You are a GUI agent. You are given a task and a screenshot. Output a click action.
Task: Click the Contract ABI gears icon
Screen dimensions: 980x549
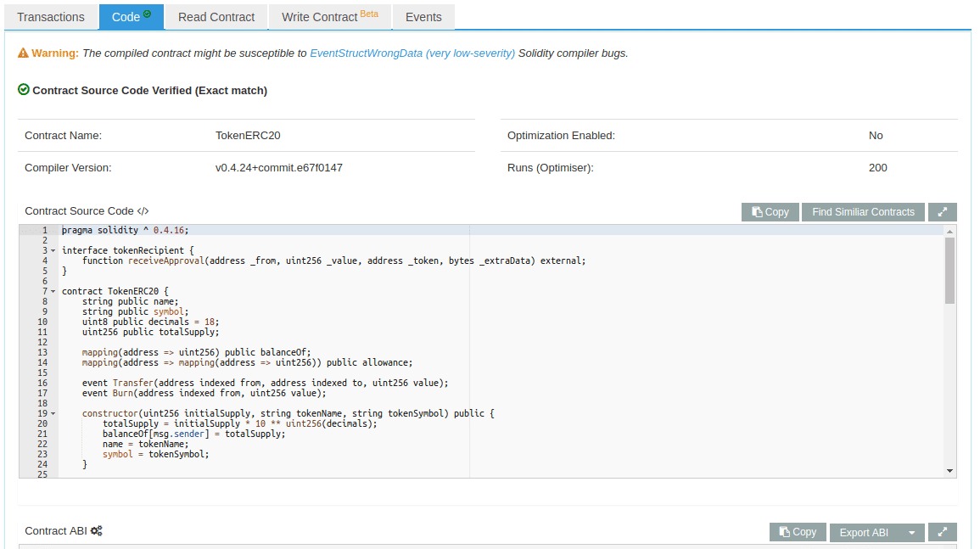[x=96, y=531]
